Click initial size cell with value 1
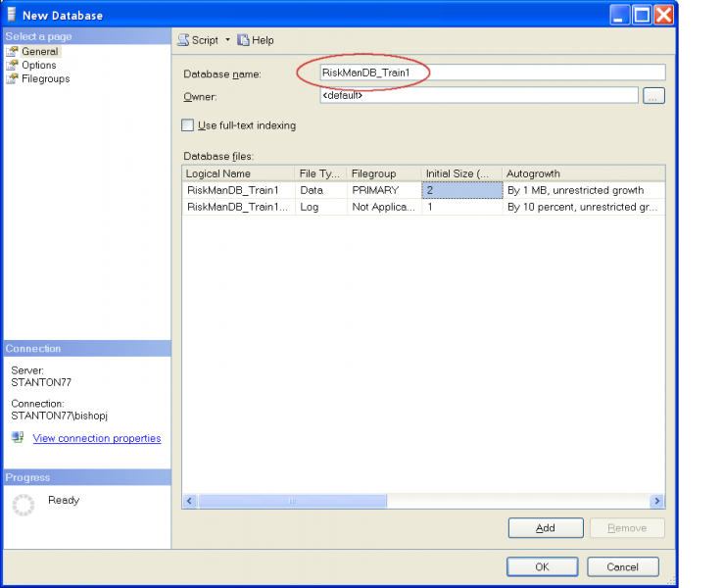The height and width of the screenshot is (588, 723). [462, 207]
